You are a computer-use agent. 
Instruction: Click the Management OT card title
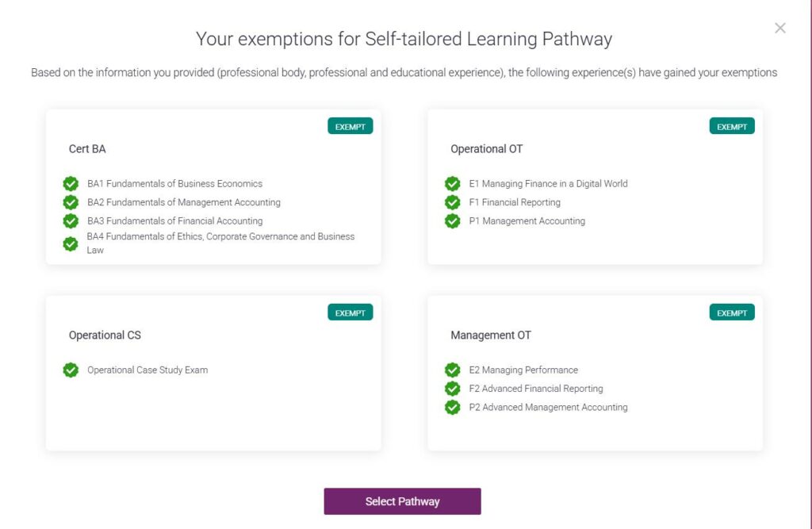[x=491, y=335]
